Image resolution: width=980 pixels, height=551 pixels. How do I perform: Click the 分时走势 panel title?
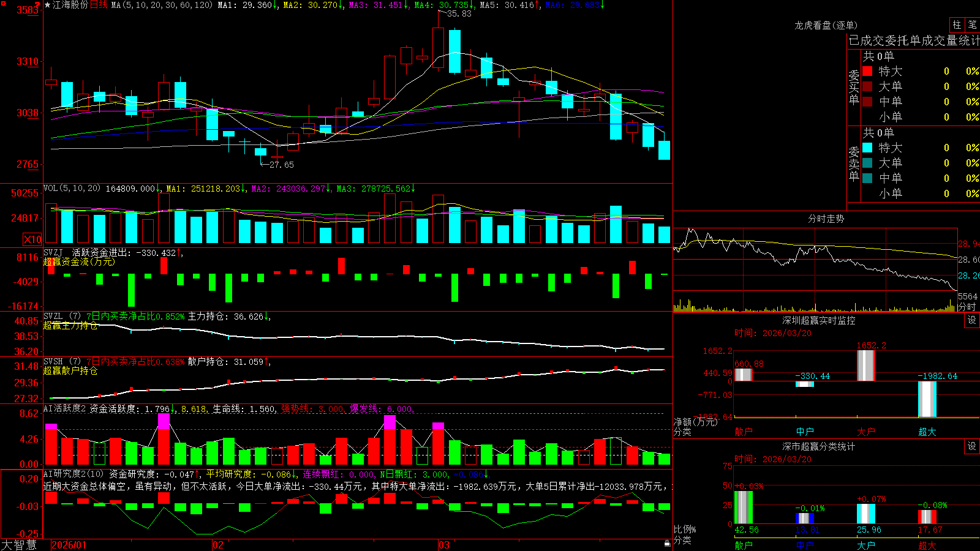click(826, 219)
